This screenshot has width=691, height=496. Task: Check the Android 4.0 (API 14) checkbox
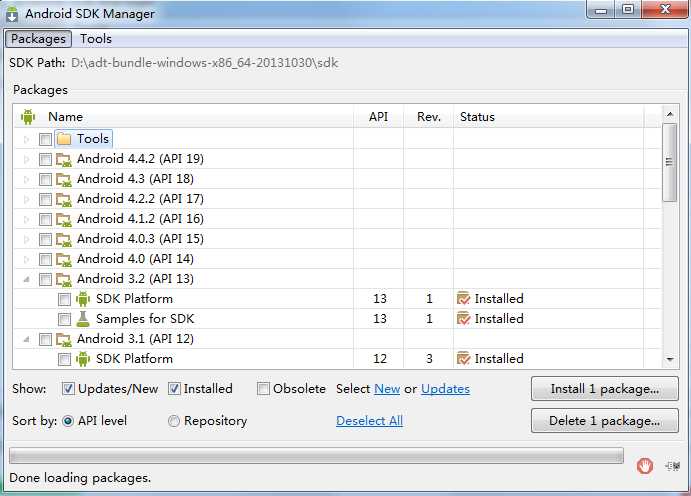tap(45, 259)
